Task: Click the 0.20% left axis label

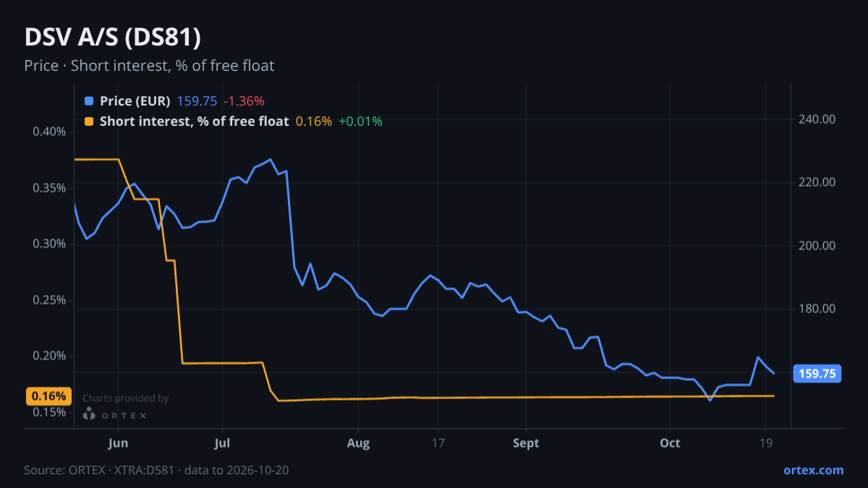Action: click(49, 356)
